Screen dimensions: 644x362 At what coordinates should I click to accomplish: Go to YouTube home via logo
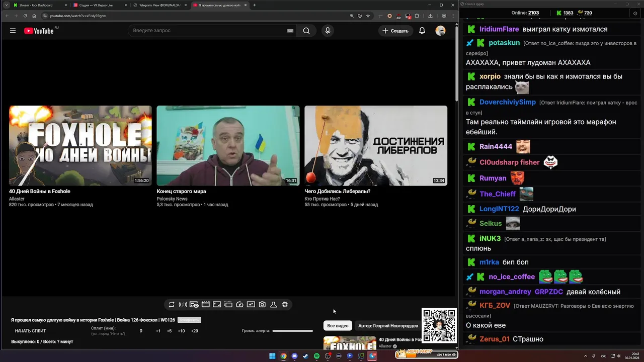[39, 31]
